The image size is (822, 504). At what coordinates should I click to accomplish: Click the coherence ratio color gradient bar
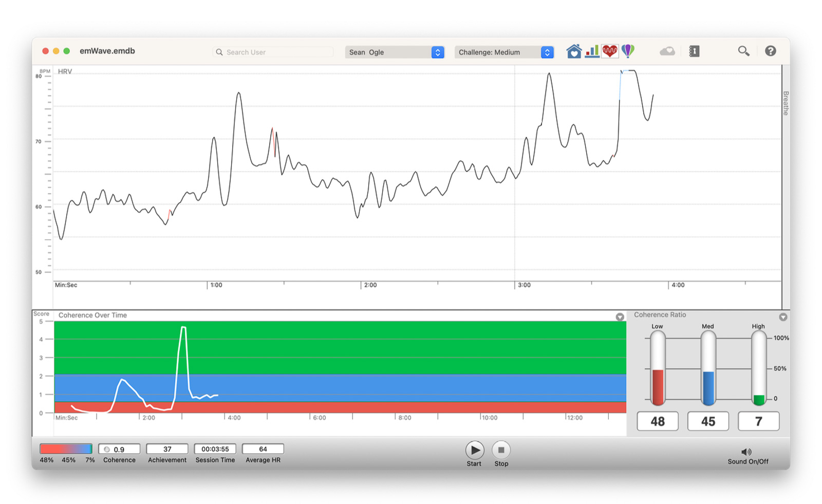tap(67, 449)
